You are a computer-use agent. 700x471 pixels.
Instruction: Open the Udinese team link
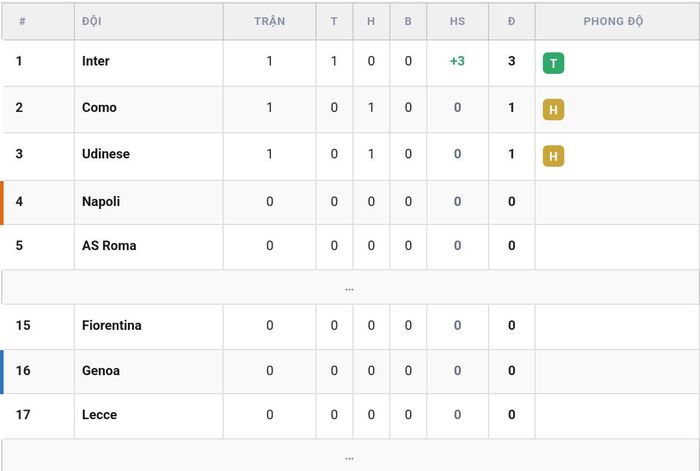(106, 154)
